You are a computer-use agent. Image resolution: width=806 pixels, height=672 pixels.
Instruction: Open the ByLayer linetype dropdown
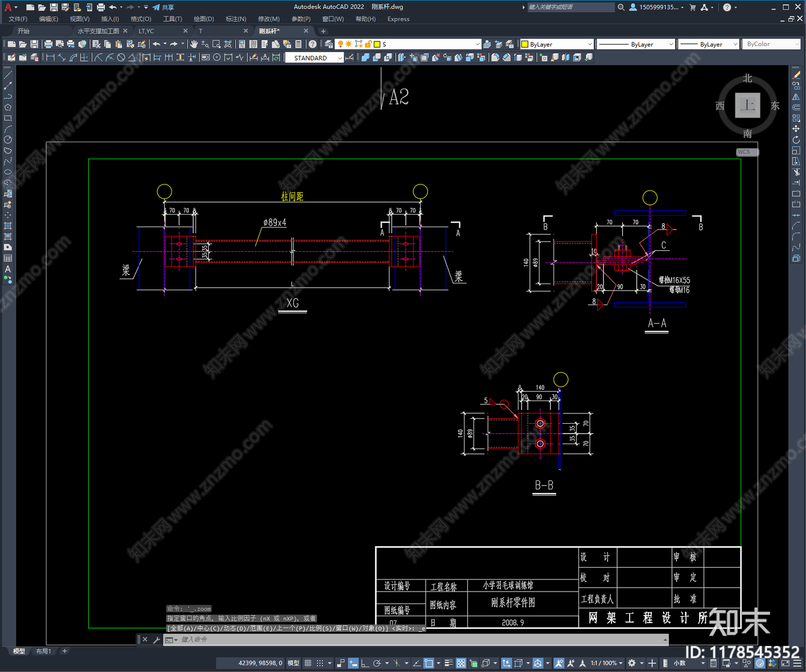[x=670, y=44]
